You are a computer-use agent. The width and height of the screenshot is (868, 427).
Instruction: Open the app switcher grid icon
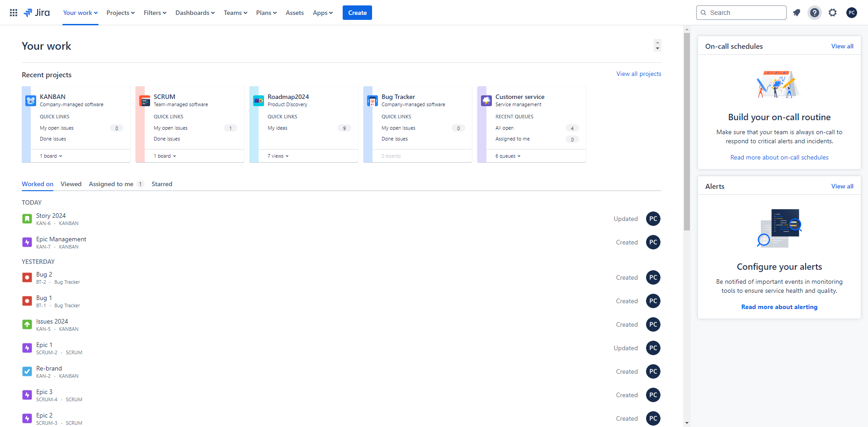[x=14, y=13]
